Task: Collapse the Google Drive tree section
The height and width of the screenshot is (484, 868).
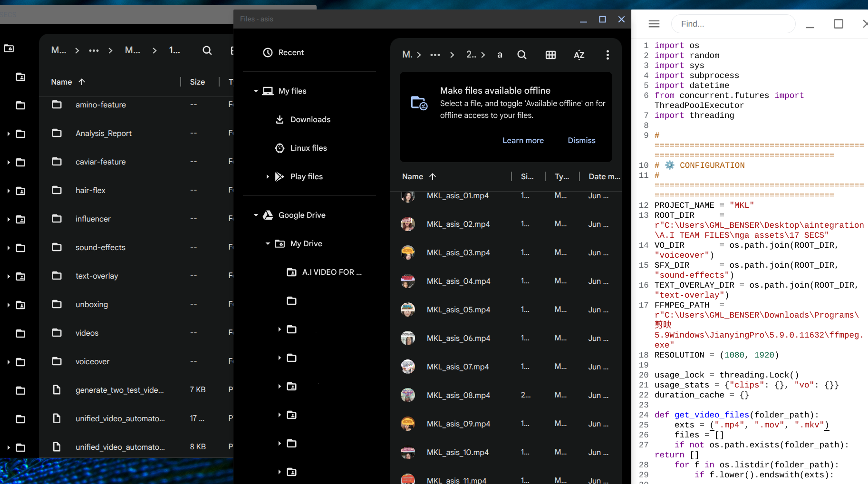Action: pyautogui.click(x=256, y=215)
